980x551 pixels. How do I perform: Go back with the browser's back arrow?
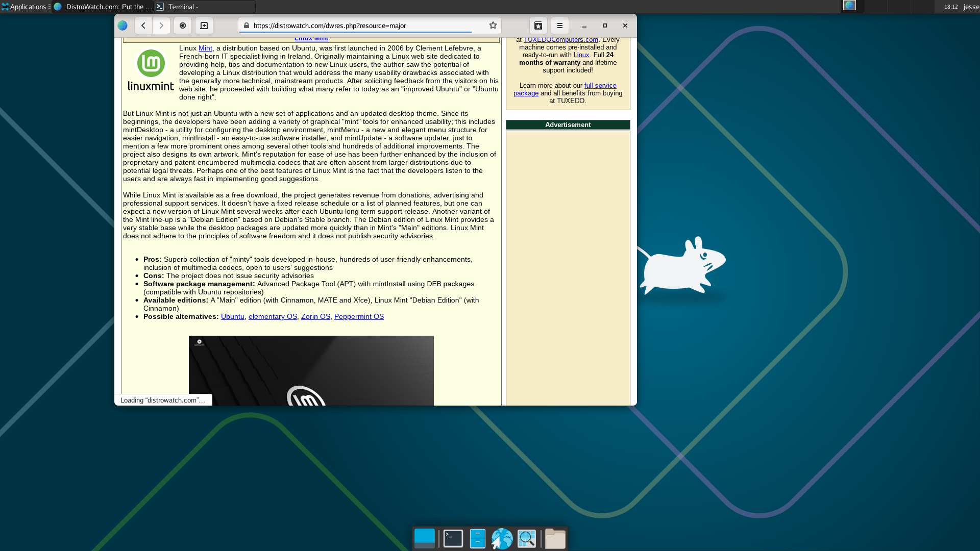[x=143, y=26]
